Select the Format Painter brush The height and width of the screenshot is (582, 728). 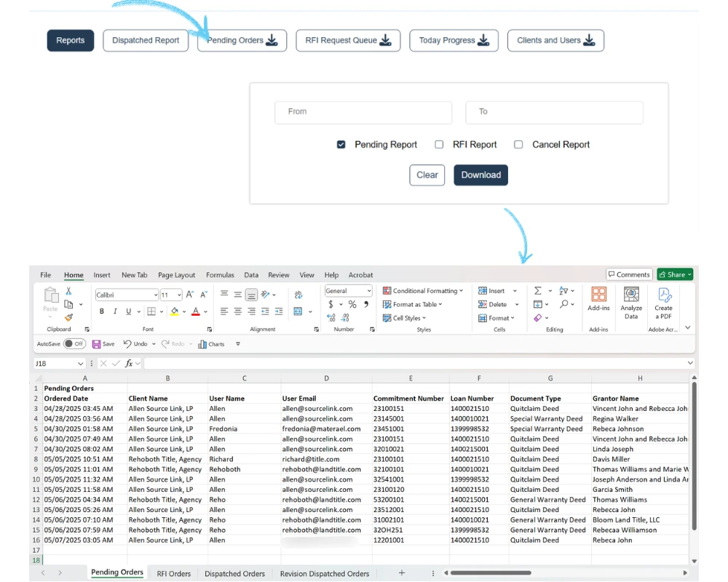coord(68,317)
